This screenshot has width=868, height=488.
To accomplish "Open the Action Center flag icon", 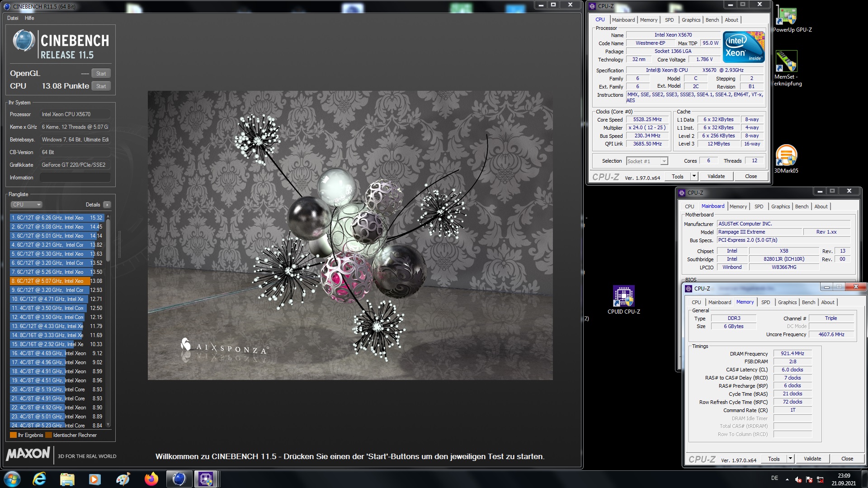I will point(809,480).
